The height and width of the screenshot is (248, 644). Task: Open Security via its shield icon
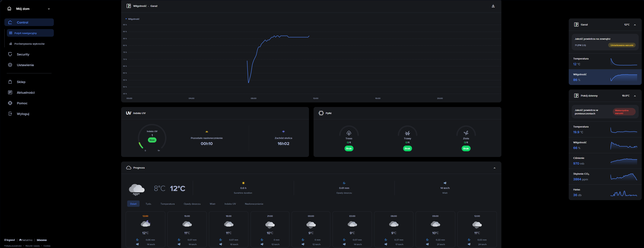tap(10, 54)
